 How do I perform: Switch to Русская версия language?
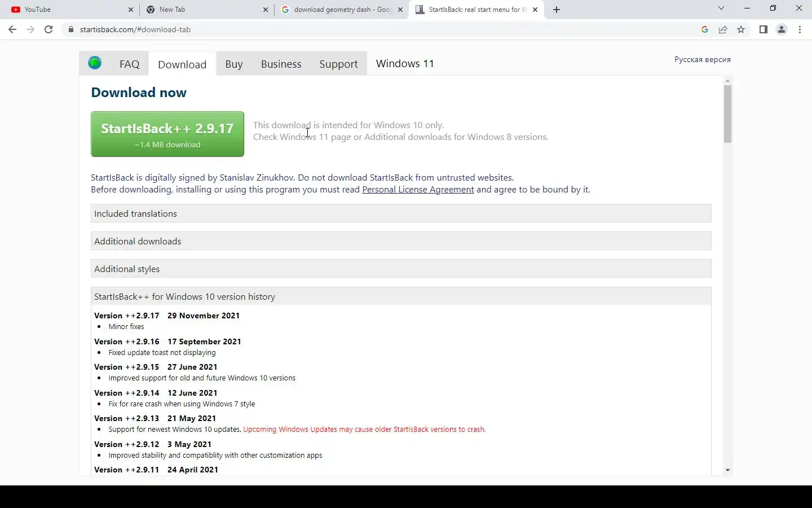pos(702,59)
